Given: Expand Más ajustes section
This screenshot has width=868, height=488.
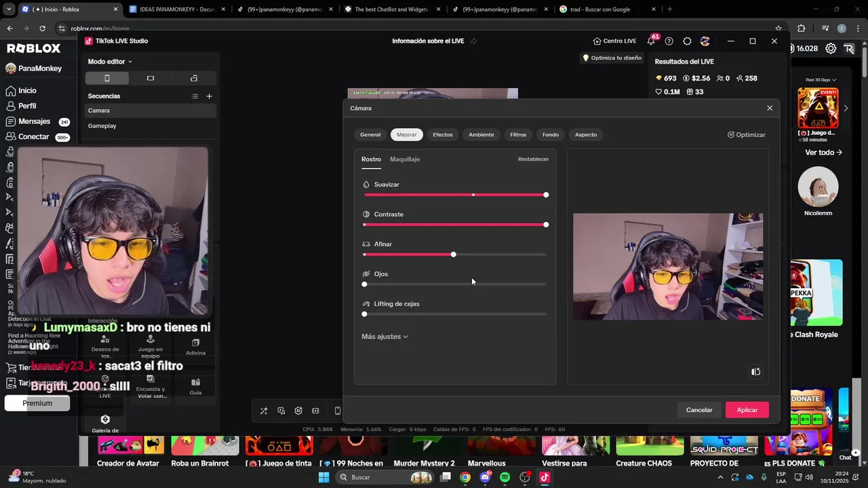Looking at the screenshot, I should [384, 337].
